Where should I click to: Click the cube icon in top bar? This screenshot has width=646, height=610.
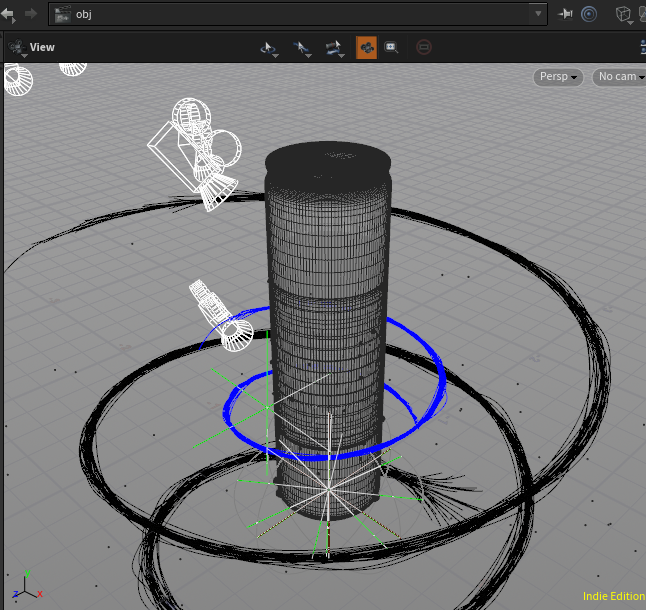[x=623, y=14]
